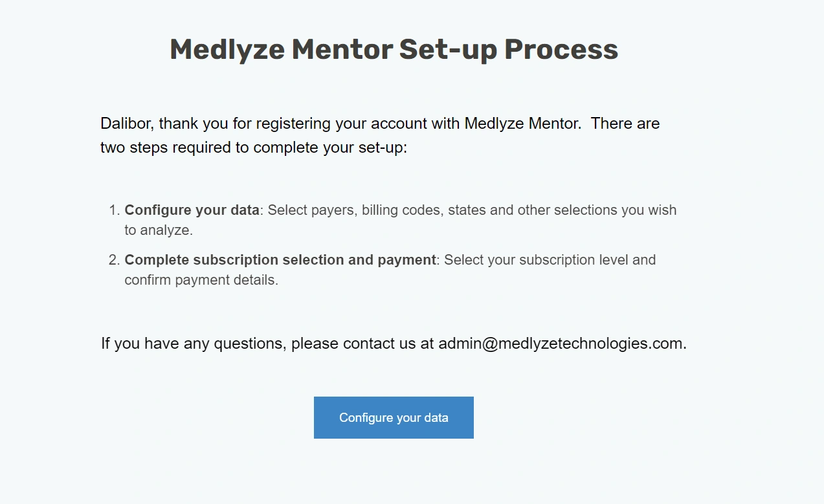Viewport: 824px width, 504px height.
Task: Click the word 'Process' in the page title
Action: (x=561, y=50)
